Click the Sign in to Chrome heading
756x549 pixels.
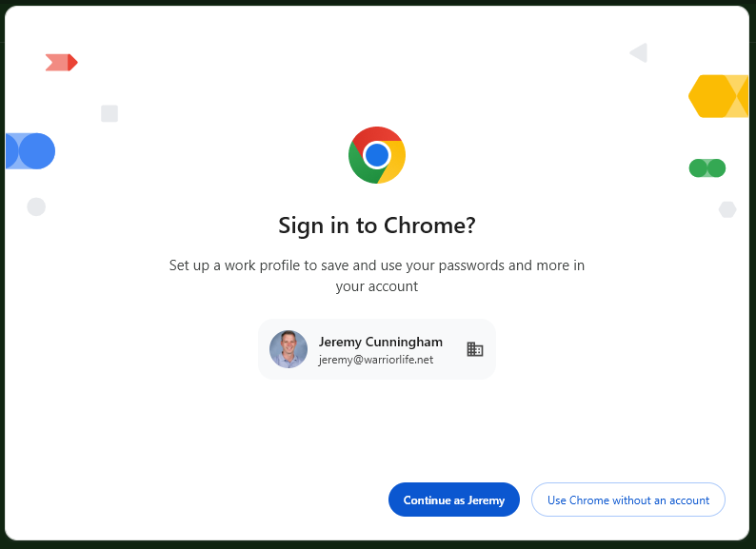coord(377,225)
